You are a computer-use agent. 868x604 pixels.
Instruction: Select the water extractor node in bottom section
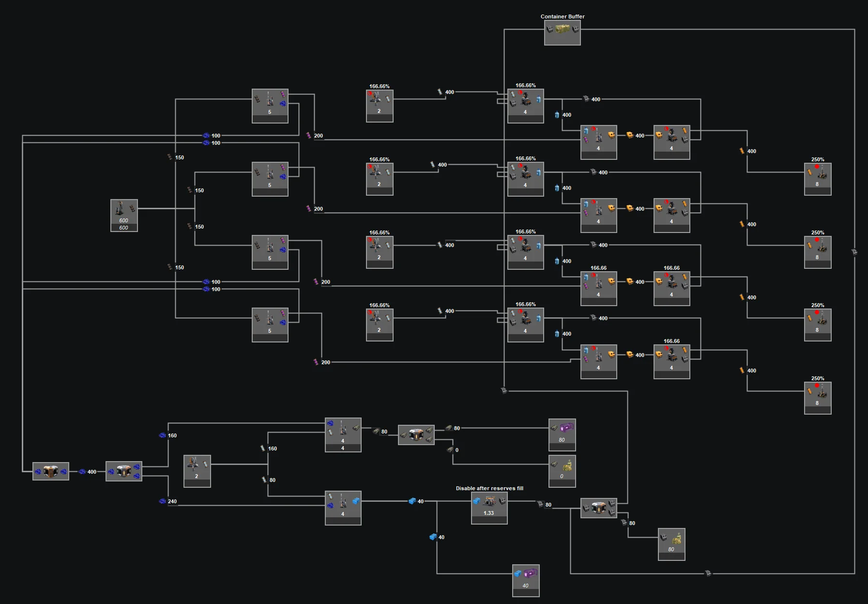[x=197, y=471]
